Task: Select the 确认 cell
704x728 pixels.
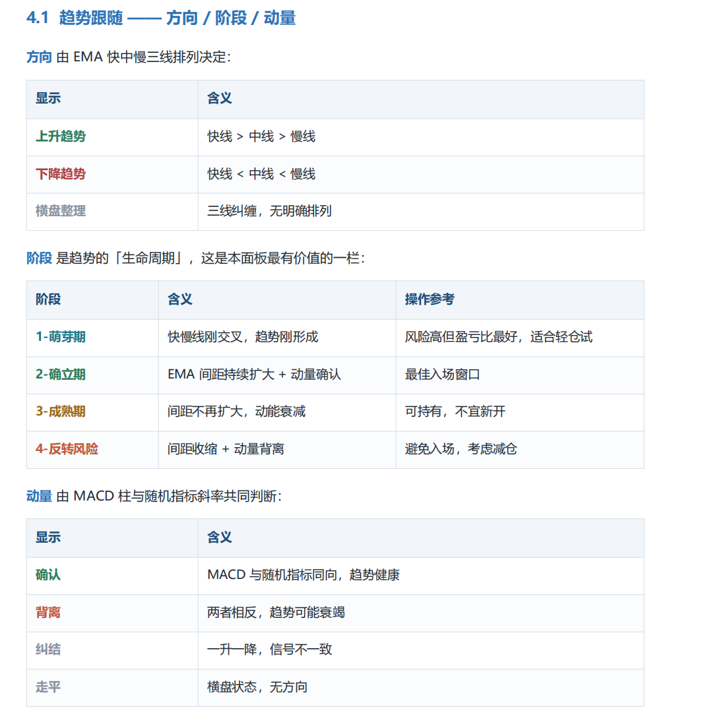Action: coord(112,576)
